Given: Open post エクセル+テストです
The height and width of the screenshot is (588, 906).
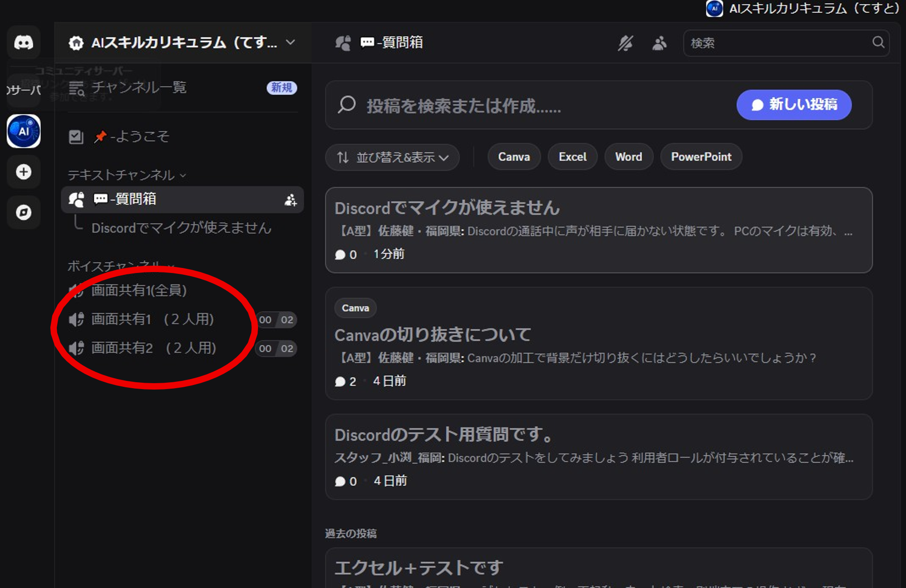Looking at the screenshot, I should click(599, 568).
